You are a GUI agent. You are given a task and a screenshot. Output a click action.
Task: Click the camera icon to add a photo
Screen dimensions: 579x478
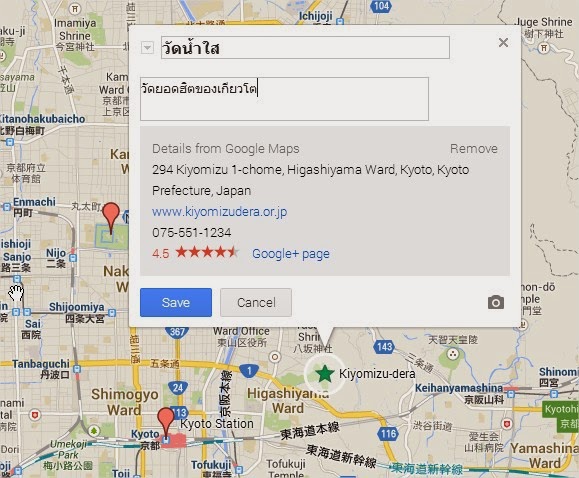496,303
